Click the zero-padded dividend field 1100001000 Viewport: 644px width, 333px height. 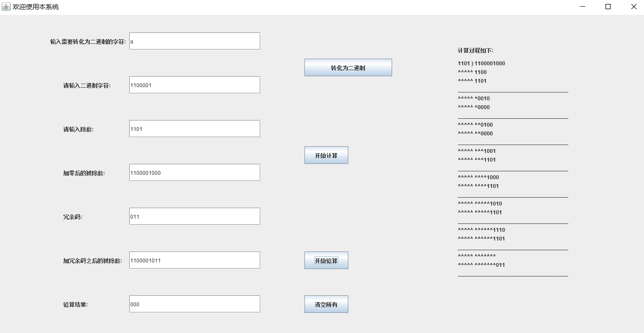[x=195, y=173]
